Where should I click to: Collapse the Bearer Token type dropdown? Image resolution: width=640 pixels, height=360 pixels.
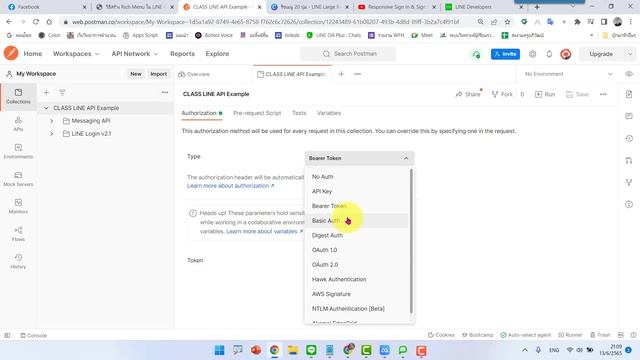pyautogui.click(x=360, y=158)
